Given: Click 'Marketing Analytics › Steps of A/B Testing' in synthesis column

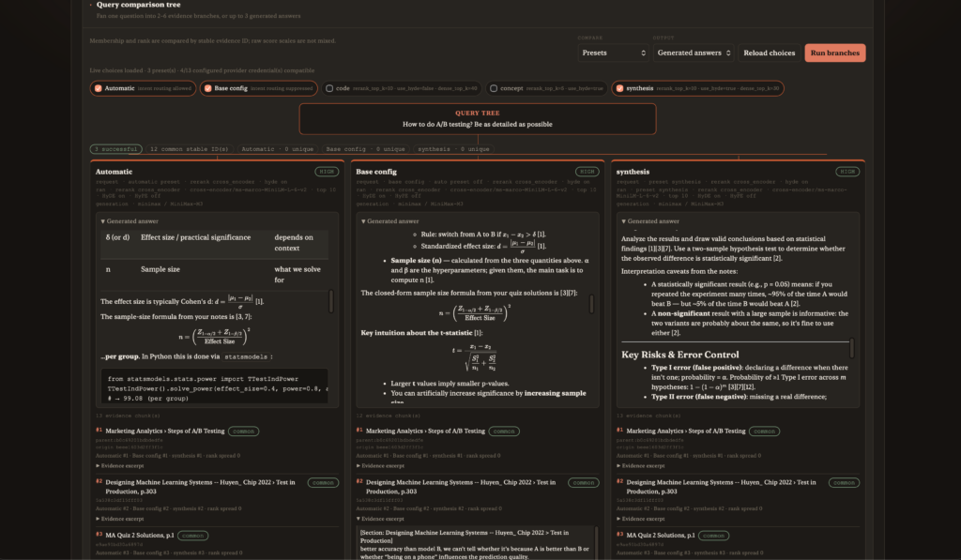Looking at the screenshot, I should pos(686,431).
